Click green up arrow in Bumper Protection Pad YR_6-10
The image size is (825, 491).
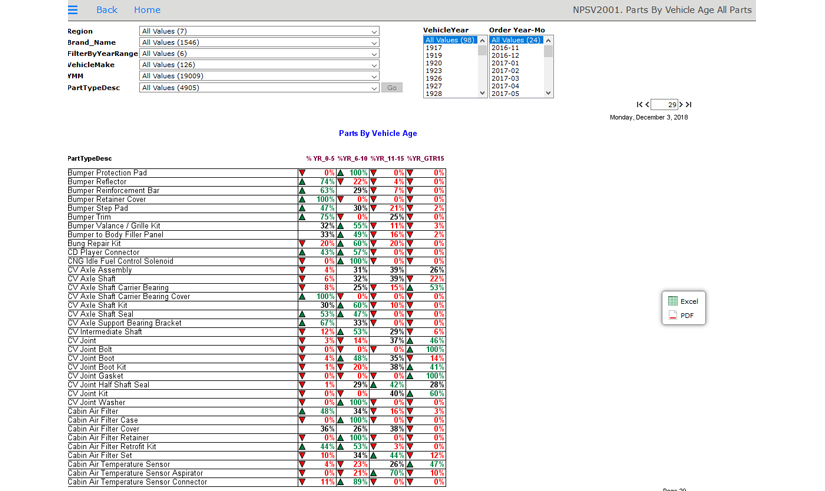[x=340, y=173]
